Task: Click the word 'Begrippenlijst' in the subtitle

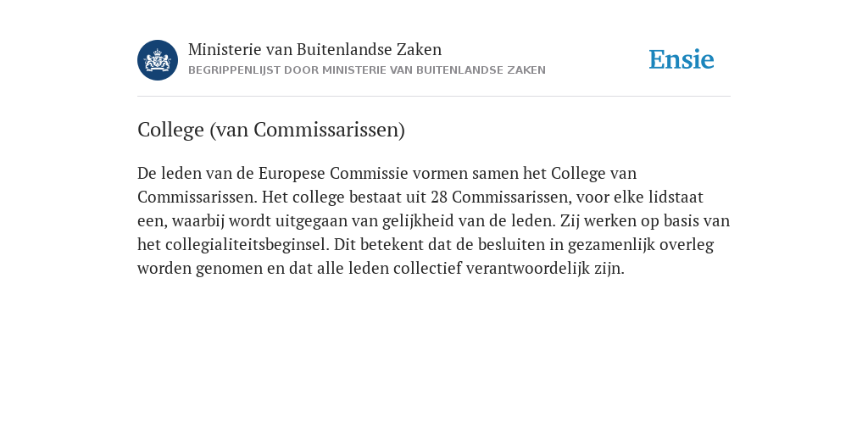Action: 235,70
